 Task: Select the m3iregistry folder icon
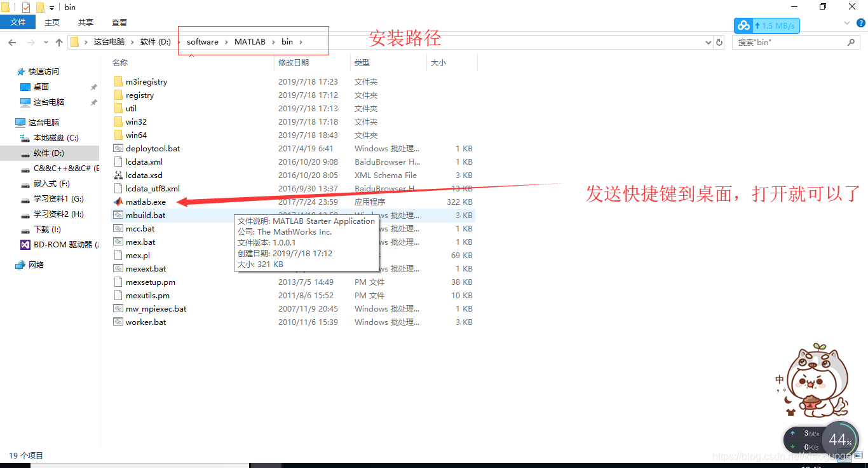(x=118, y=81)
